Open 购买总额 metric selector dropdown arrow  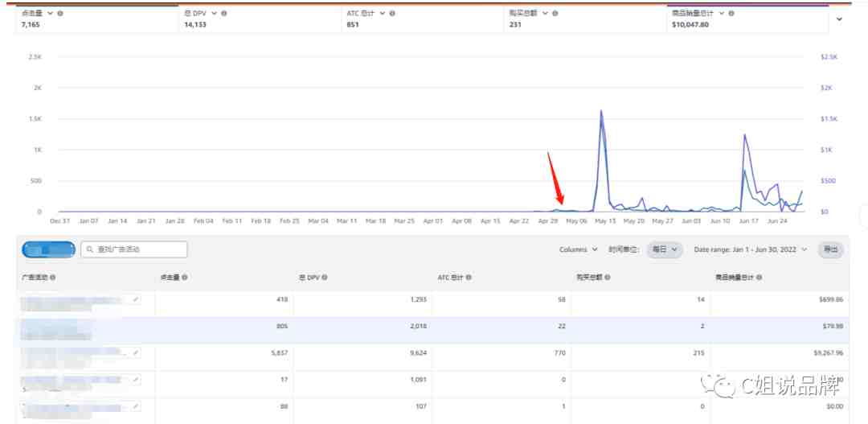545,14
